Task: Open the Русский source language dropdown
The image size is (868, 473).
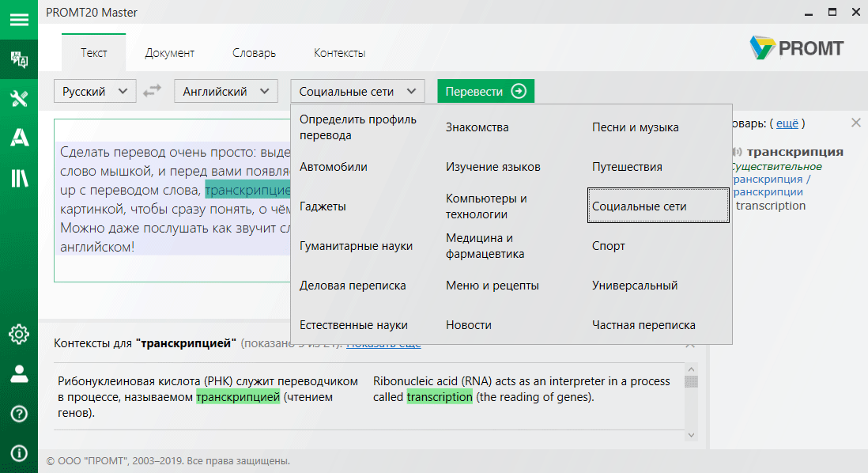Action: [95, 92]
